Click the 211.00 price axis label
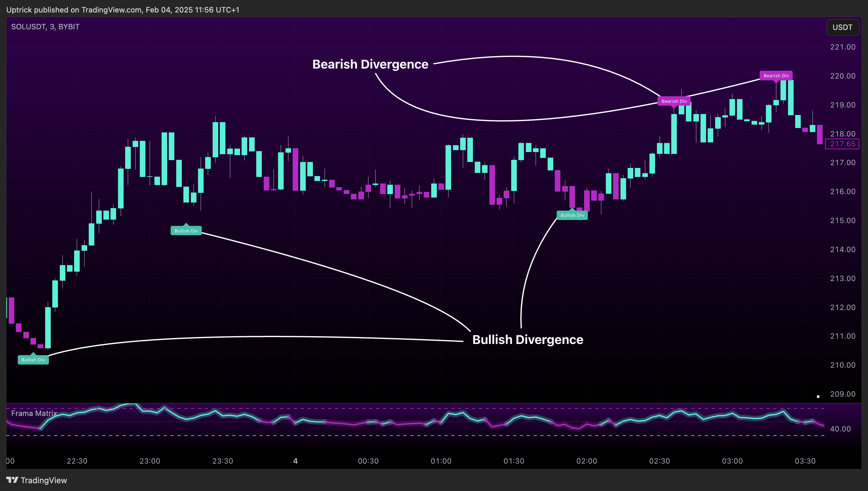Viewport: 868px width, 491px height. pos(843,336)
